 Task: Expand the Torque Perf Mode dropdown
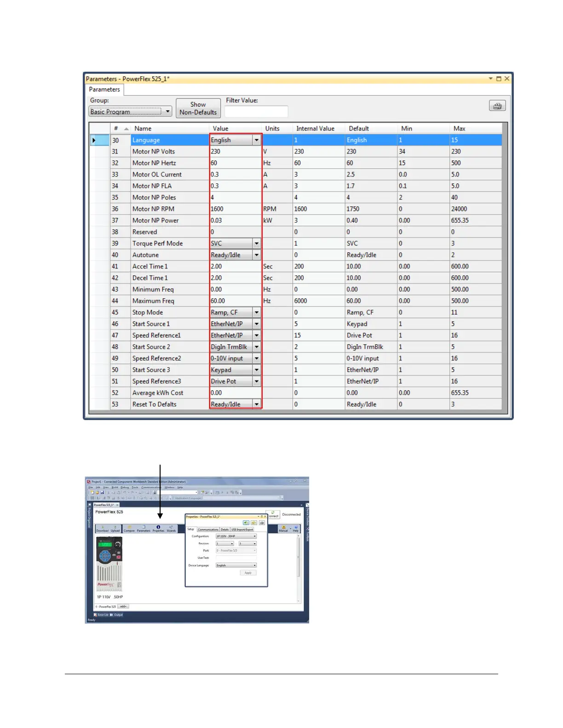[257, 244]
